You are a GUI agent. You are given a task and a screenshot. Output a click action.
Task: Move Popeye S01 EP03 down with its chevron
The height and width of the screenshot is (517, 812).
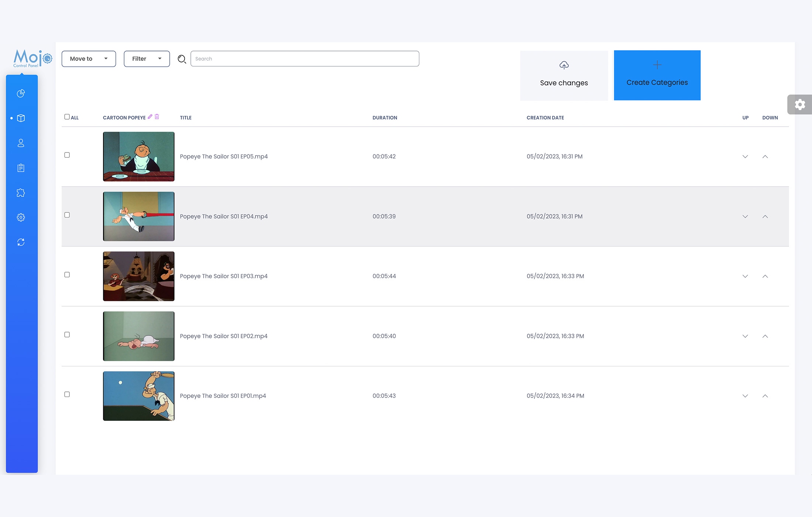pos(745,276)
